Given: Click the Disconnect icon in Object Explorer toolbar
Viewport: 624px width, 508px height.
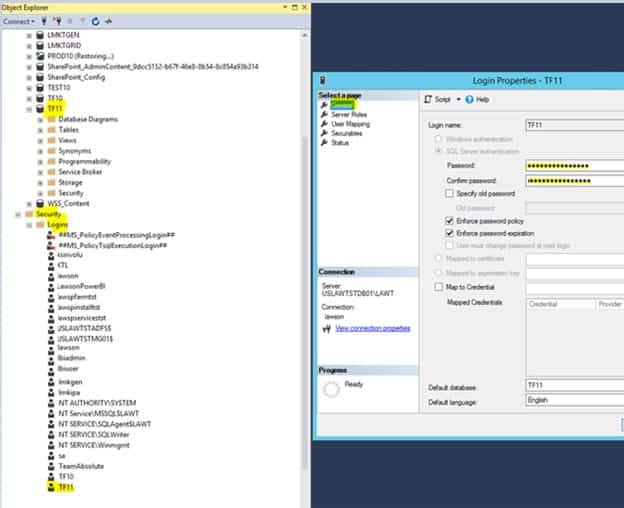Looking at the screenshot, I should (x=57, y=21).
